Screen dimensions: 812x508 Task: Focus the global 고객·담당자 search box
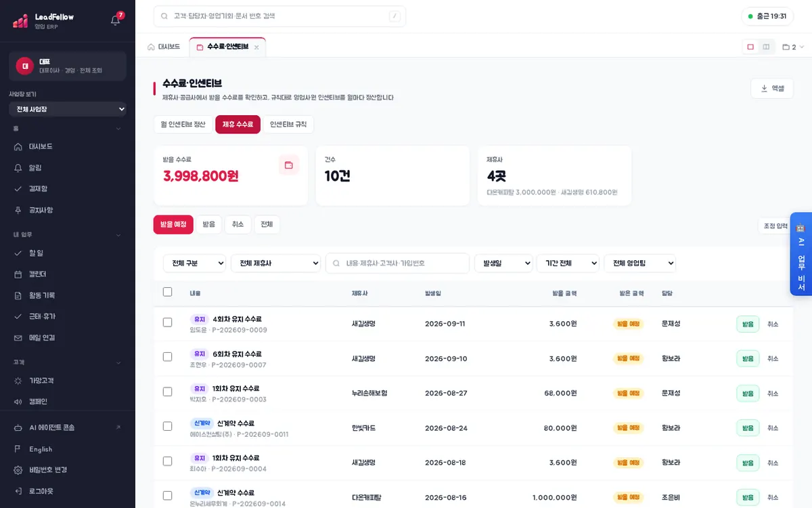(279, 16)
